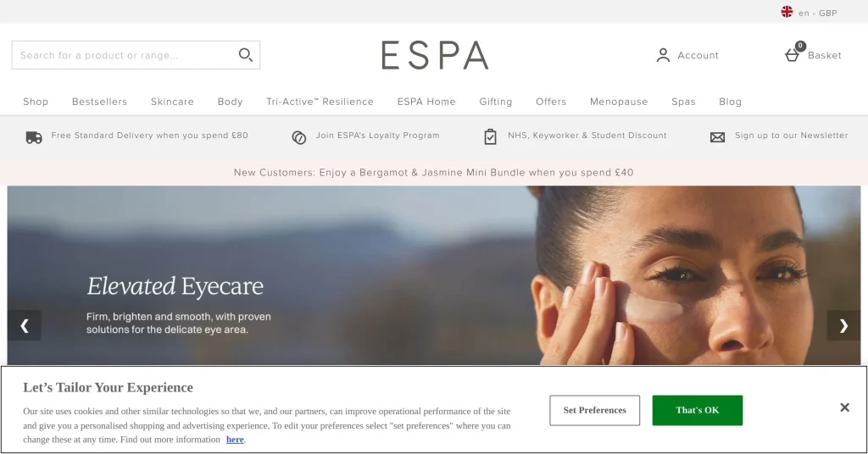The width and height of the screenshot is (868, 454).
Task: Open the Gifting menu item
Action: [495, 102]
